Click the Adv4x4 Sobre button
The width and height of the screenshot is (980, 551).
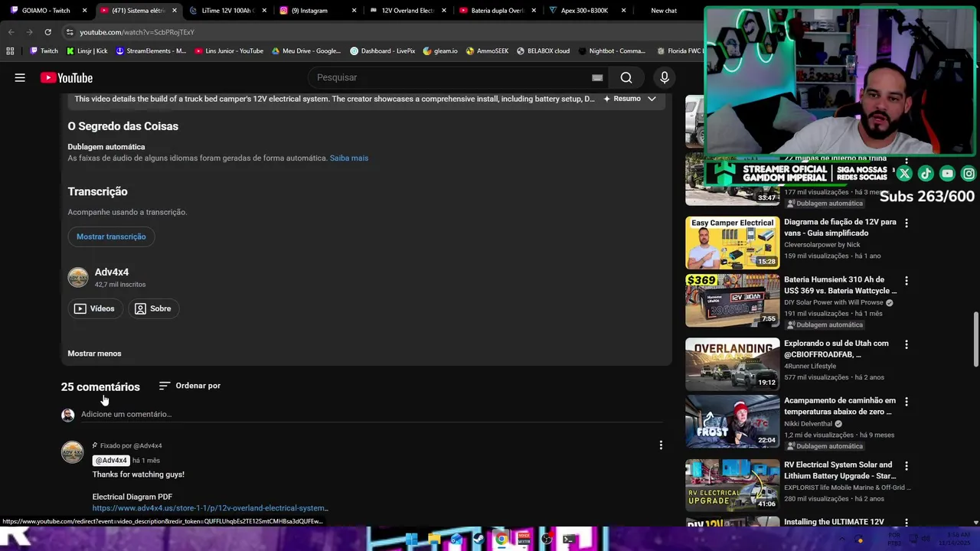point(152,308)
